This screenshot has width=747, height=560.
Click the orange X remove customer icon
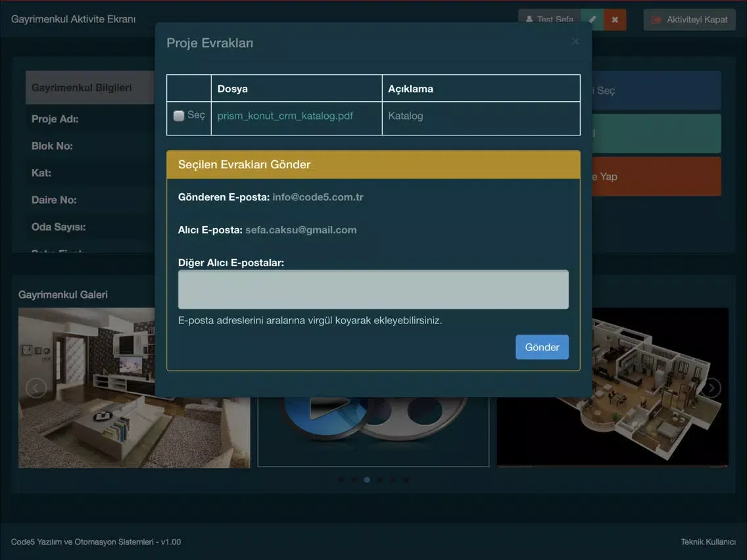pos(615,20)
